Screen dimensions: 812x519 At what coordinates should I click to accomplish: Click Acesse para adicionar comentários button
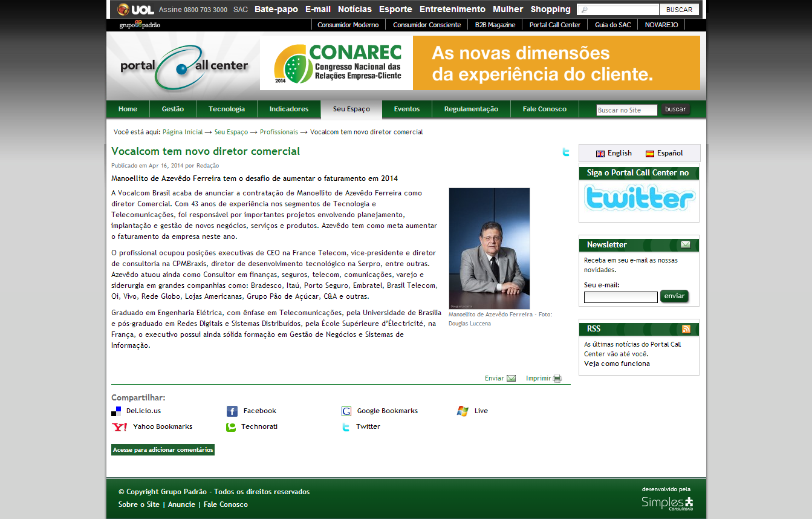[x=163, y=450]
